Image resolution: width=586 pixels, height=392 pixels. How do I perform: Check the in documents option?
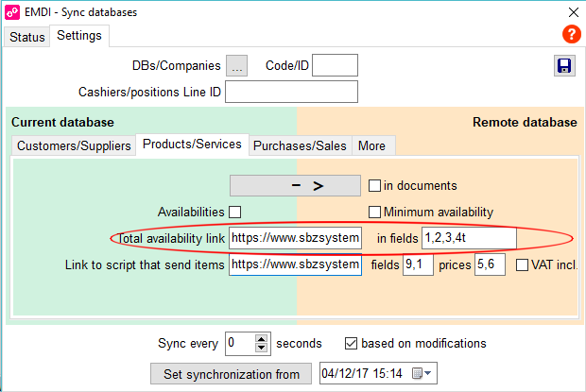click(374, 185)
